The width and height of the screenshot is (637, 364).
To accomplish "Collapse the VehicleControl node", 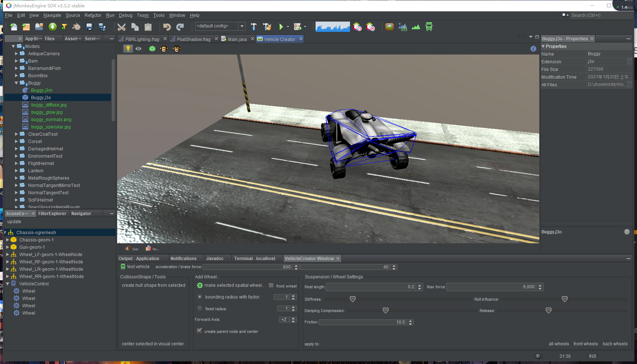I will (7, 284).
